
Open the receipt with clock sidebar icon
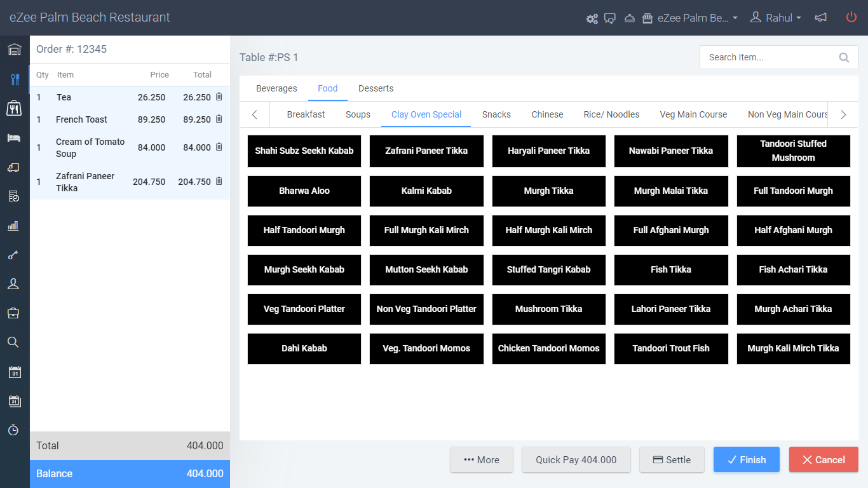14,196
